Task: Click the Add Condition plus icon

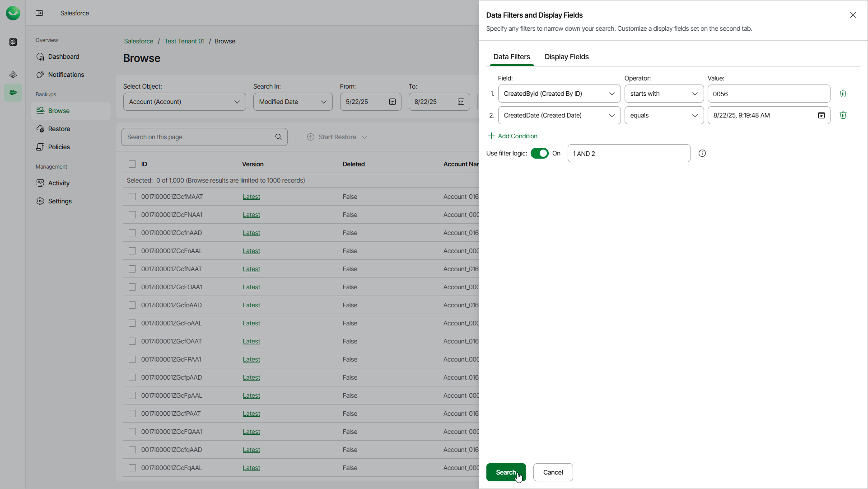Action: (x=491, y=136)
